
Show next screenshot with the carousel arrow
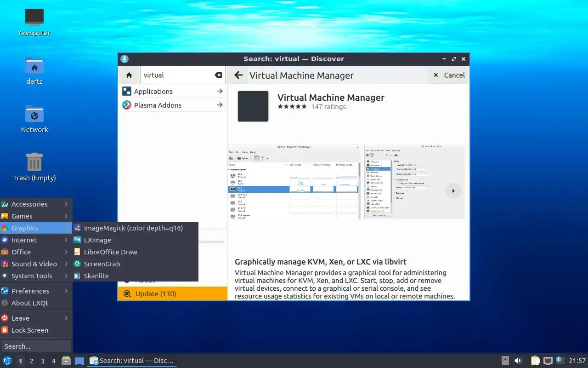[453, 190]
